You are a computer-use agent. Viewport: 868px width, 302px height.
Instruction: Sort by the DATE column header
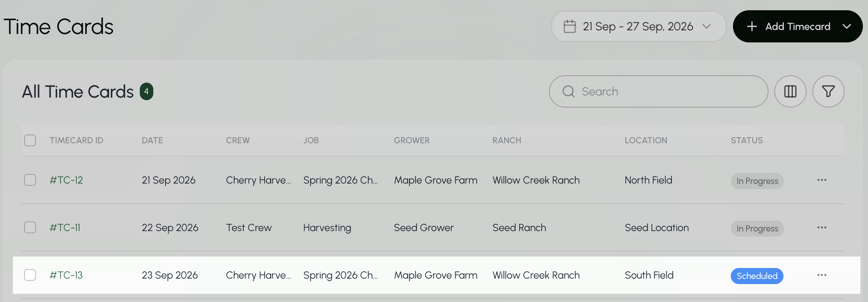pyautogui.click(x=152, y=140)
